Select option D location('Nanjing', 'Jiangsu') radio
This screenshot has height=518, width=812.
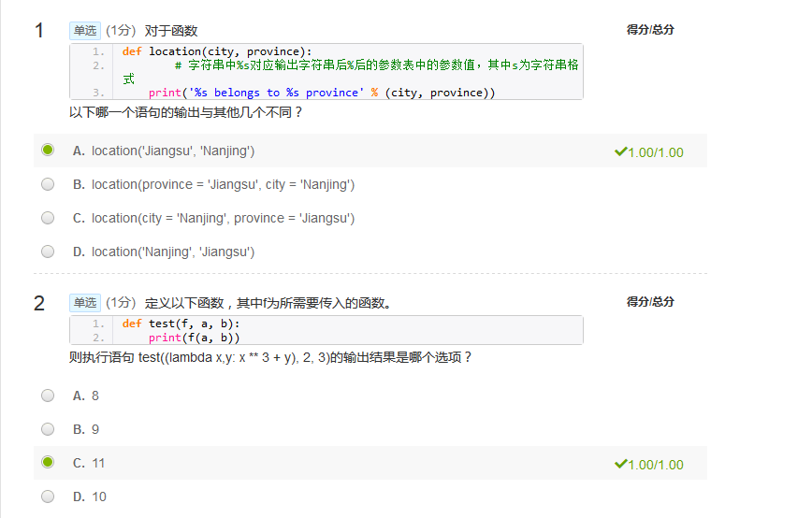tap(48, 252)
